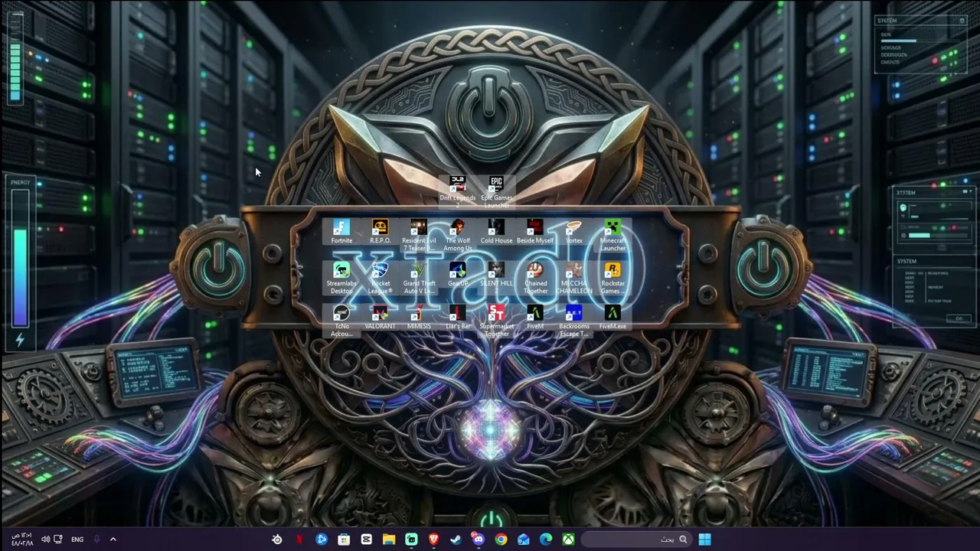Select the VALORANT desktop icon
This screenshot has height=551, width=980.
coord(380,318)
